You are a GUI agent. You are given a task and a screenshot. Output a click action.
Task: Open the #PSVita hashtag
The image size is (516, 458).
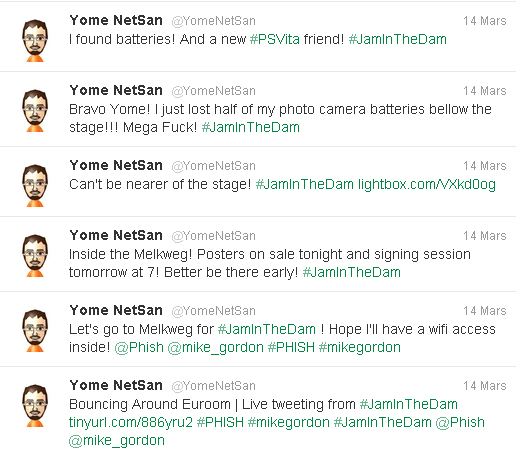[275, 39]
